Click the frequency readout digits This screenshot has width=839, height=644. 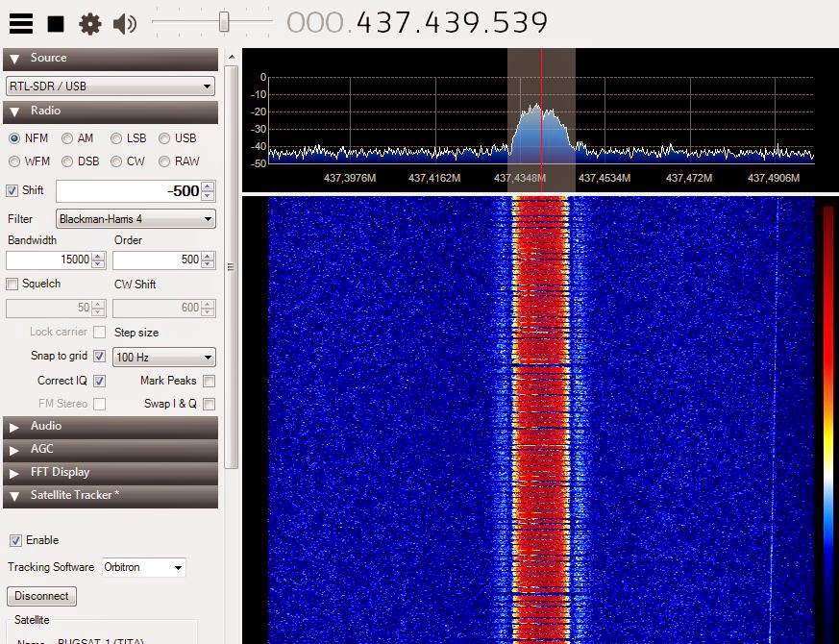[x=417, y=23]
